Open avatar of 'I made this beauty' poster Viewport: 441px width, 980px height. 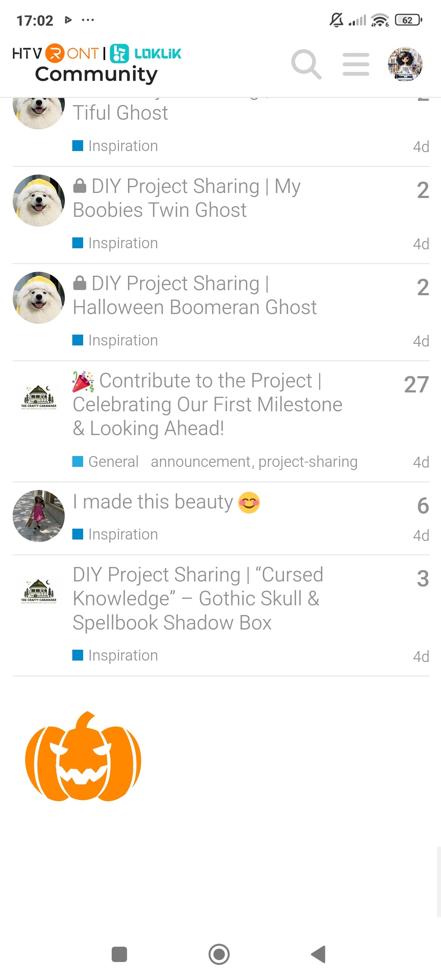[x=38, y=516]
